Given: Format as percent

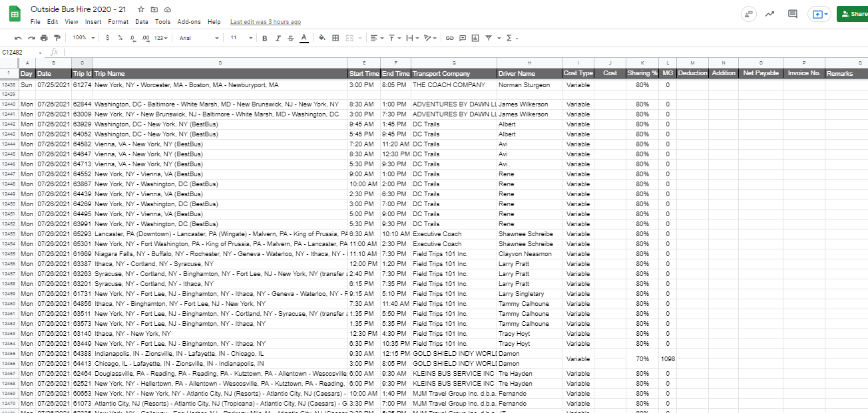Looking at the screenshot, I should pyautogui.click(x=120, y=38).
